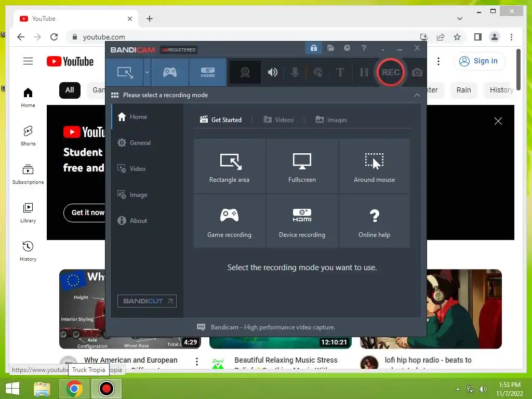Image resolution: width=532 pixels, height=399 pixels.
Task: Open Home section in Bandicam sidebar
Action: [147, 117]
